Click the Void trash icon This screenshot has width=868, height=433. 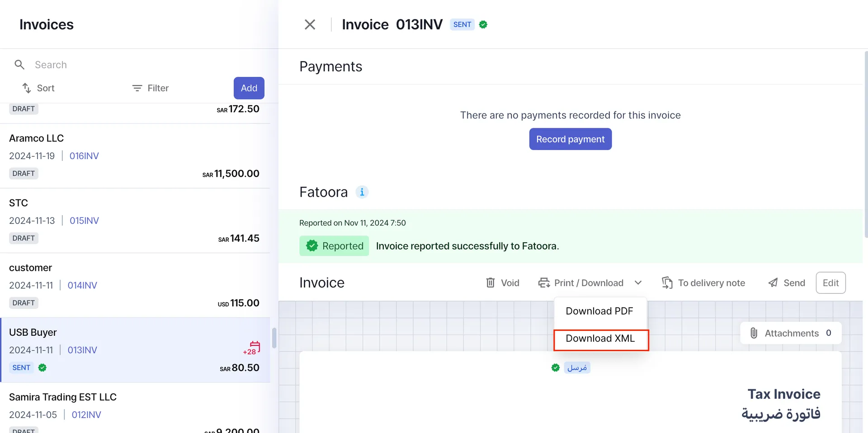[490, 283]
